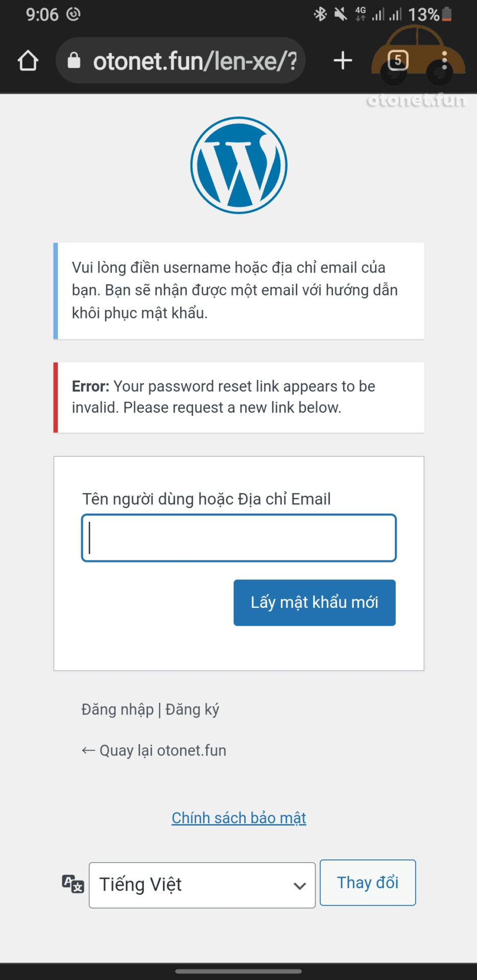Screen dimensions: 477x980
Task: Tap the battery indicator in status bar
Action: point(447,14)
